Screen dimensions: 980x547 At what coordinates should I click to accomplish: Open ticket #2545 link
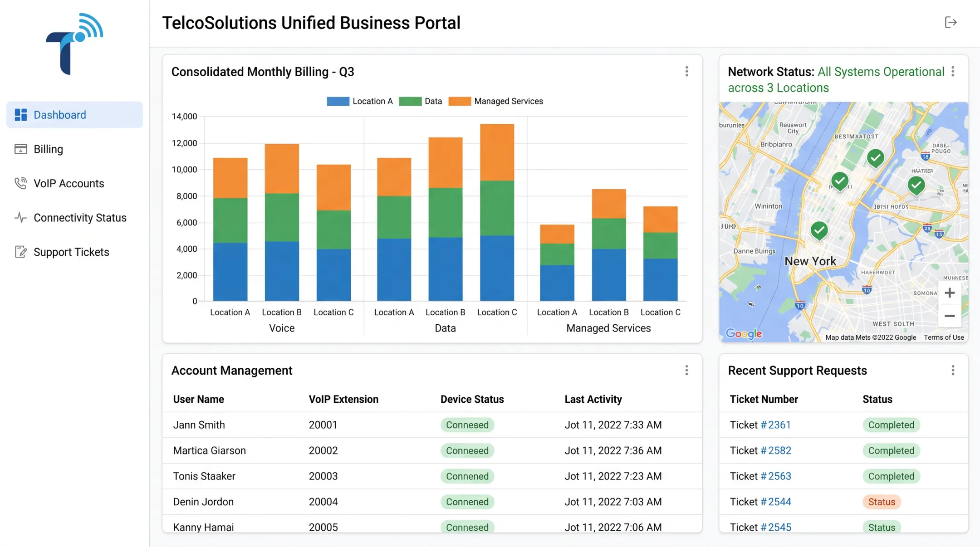(776, 527)
